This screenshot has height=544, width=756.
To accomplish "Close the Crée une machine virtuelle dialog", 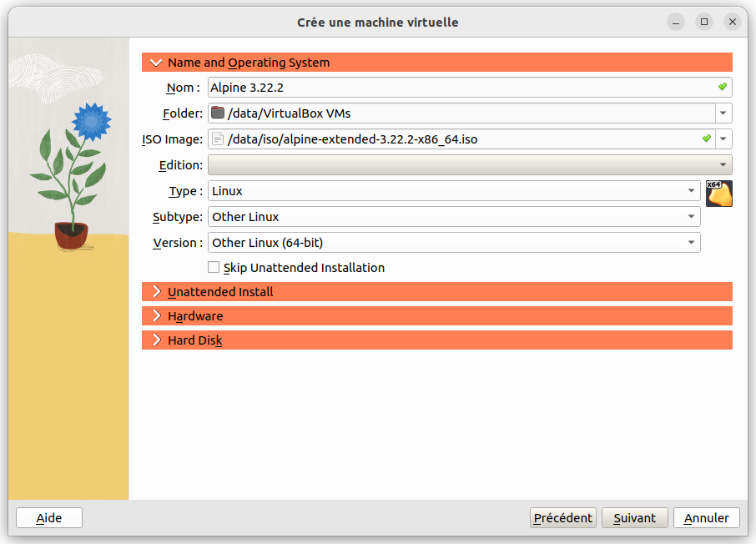I will 733,23.
